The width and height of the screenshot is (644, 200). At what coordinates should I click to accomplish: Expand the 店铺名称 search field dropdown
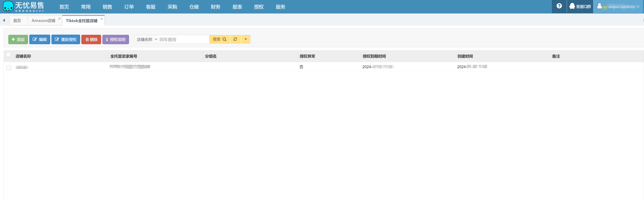pos(147,39)
